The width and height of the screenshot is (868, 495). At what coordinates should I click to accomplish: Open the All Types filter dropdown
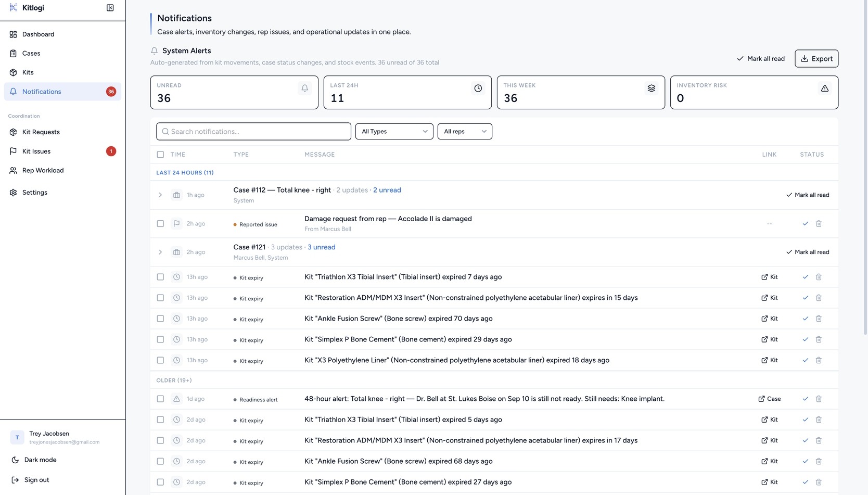(394, 132)
